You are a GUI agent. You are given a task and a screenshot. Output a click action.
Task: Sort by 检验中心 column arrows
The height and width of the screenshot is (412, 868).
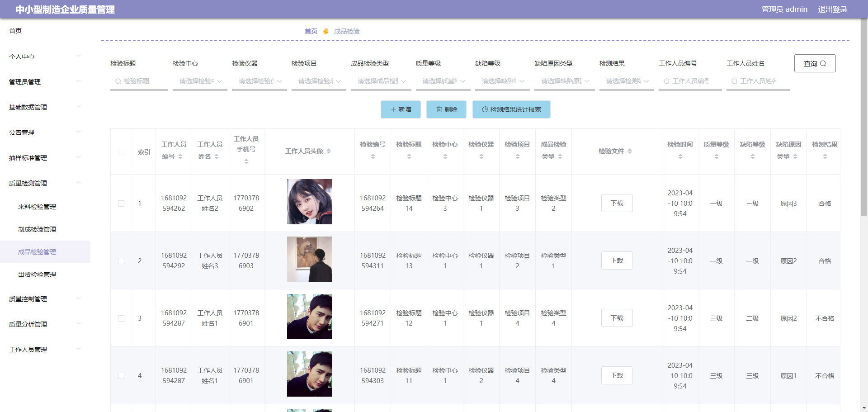[445, 156]
